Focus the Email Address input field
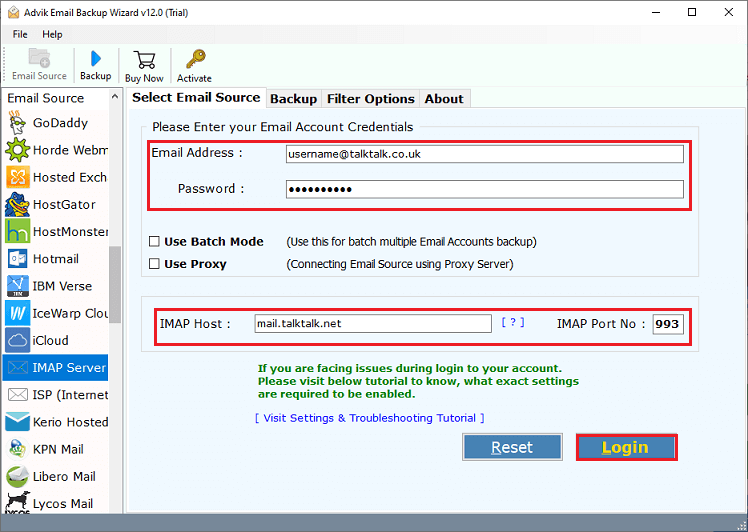This screenshot has height=532, width=748. (x=485, y=154)
